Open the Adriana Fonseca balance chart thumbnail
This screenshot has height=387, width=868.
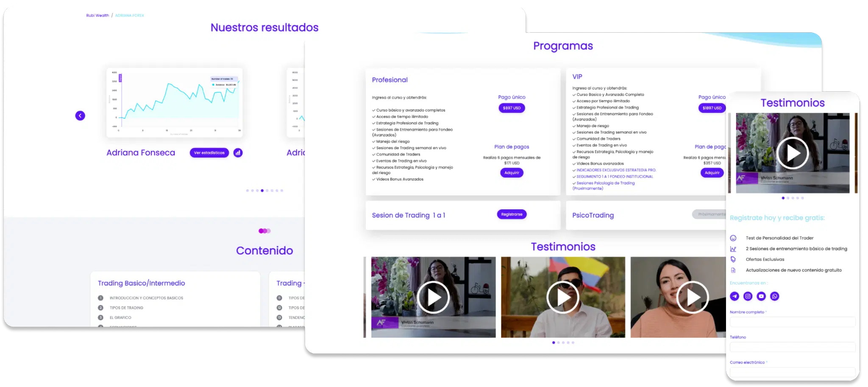click(x=175, y=103)
